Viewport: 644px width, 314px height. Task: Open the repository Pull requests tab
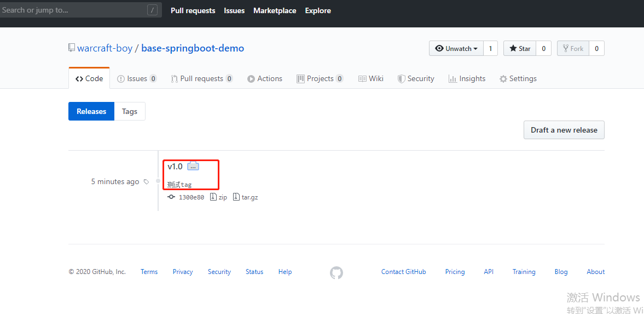point(202,78)
